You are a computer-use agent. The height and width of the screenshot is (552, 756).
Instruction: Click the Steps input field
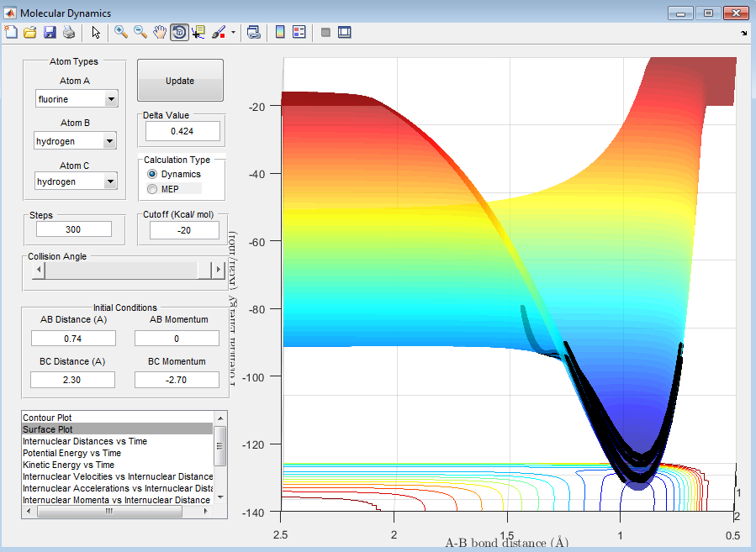(74, 229)
